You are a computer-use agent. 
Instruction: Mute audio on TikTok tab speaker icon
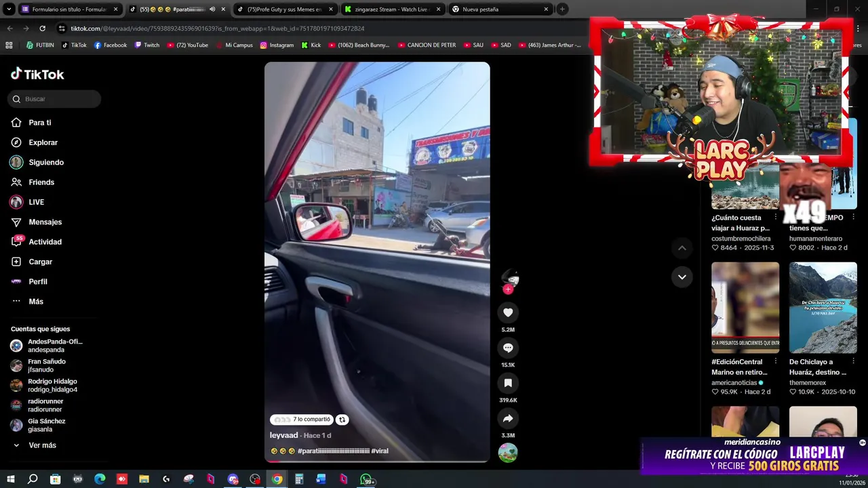212,9
